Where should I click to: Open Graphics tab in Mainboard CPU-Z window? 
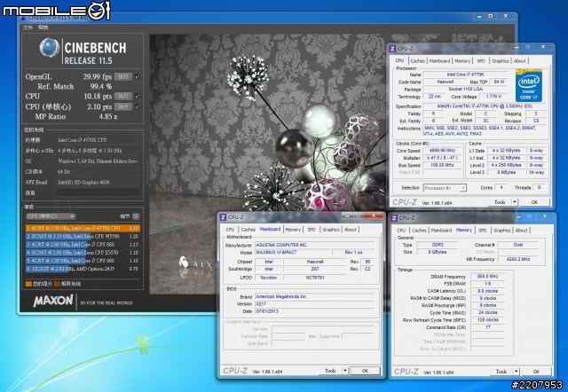point(331,230)
